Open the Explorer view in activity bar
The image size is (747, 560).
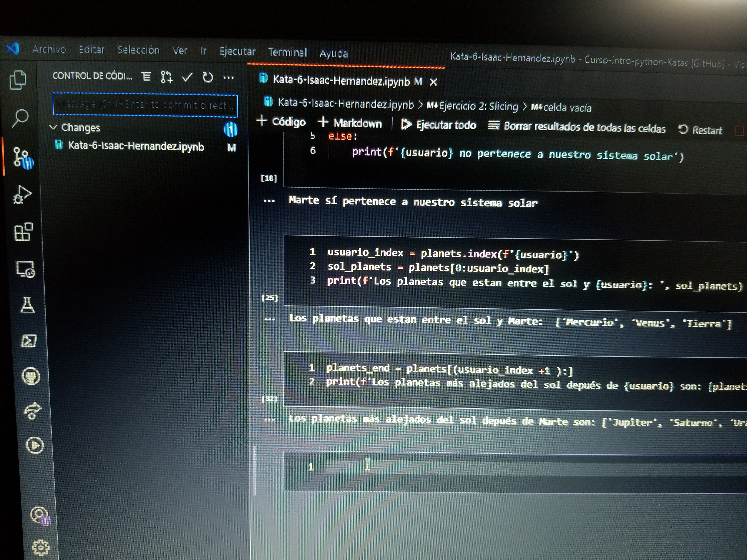click(x=18, y=80)
